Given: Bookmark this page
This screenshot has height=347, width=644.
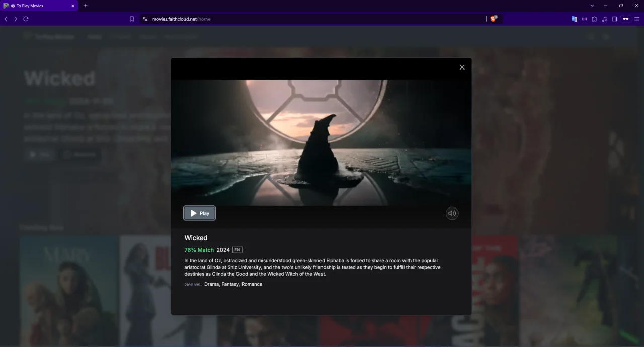Looking at the screenshot, I should (x=132, y=19).
